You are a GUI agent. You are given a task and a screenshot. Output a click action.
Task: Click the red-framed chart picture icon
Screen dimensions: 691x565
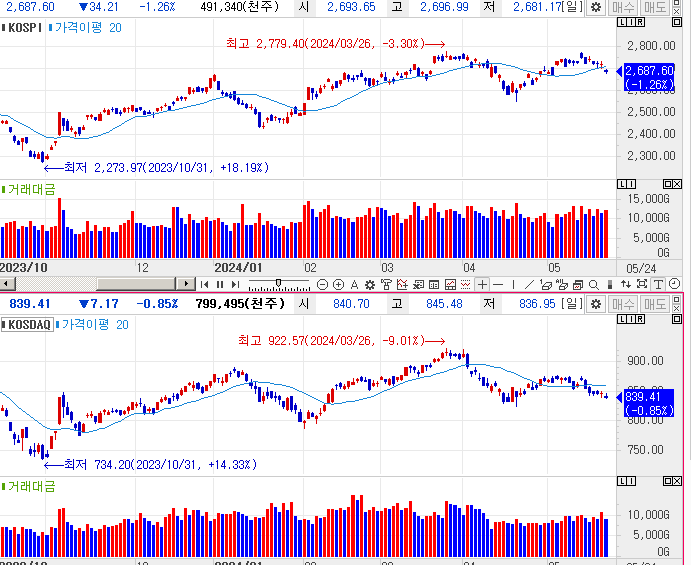(450, 285)
